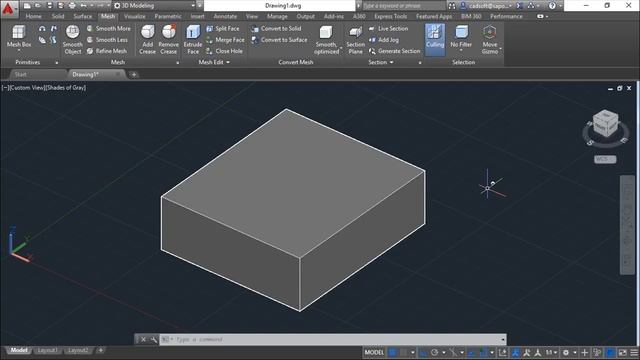Open Mesh Box primitives dropdown arrow
This screenshot has width=640, height=360.
click(19, 51)
